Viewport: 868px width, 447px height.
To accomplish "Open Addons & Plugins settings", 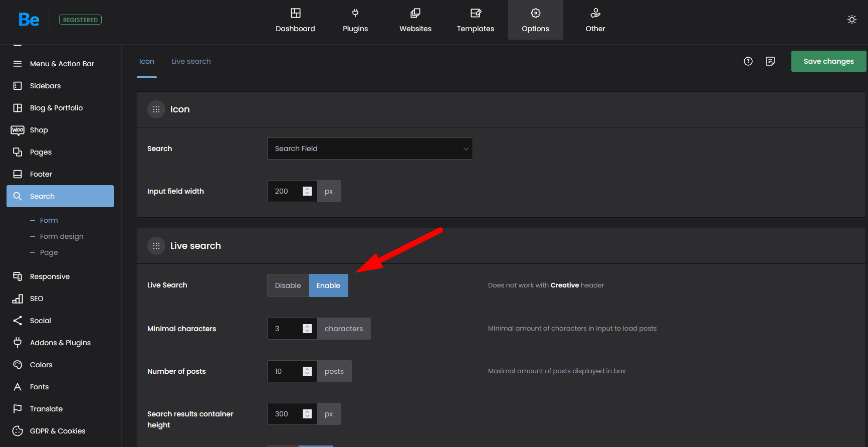I will (x=60, y=343).
